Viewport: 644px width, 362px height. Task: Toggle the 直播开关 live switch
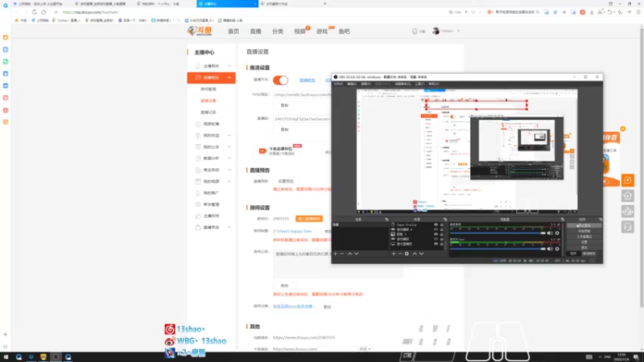coord(280,80)
